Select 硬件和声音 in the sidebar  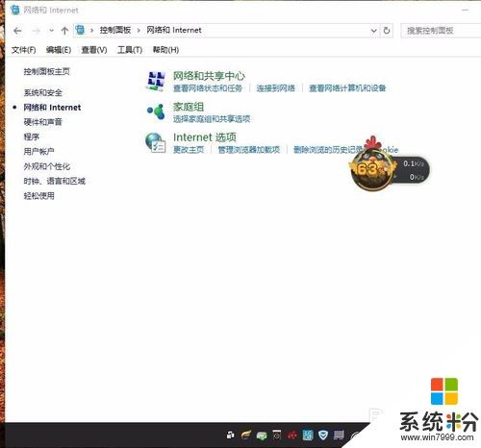point(42,122)
